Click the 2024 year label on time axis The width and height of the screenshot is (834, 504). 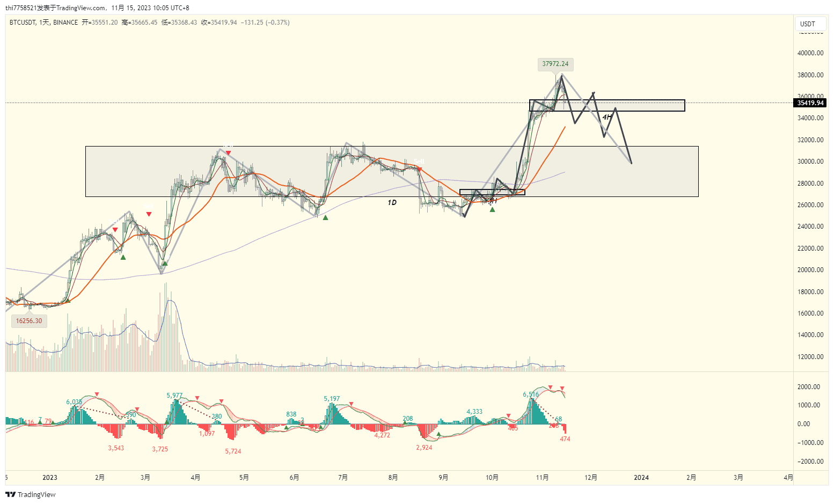(x=641, y=478)
